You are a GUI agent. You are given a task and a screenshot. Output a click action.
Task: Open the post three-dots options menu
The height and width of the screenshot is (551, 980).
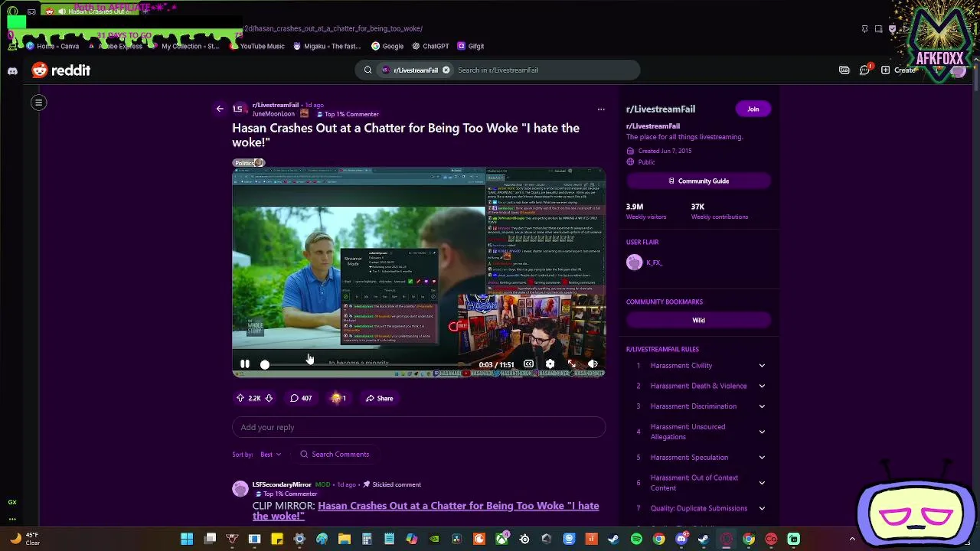(x=601, y=109)
